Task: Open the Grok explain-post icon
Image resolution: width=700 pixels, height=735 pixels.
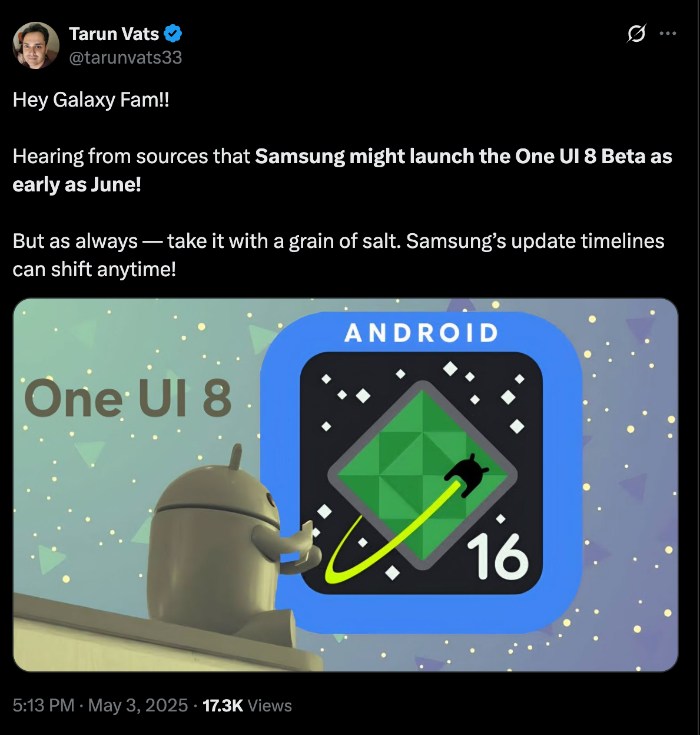Action: [x=636, y=33]
